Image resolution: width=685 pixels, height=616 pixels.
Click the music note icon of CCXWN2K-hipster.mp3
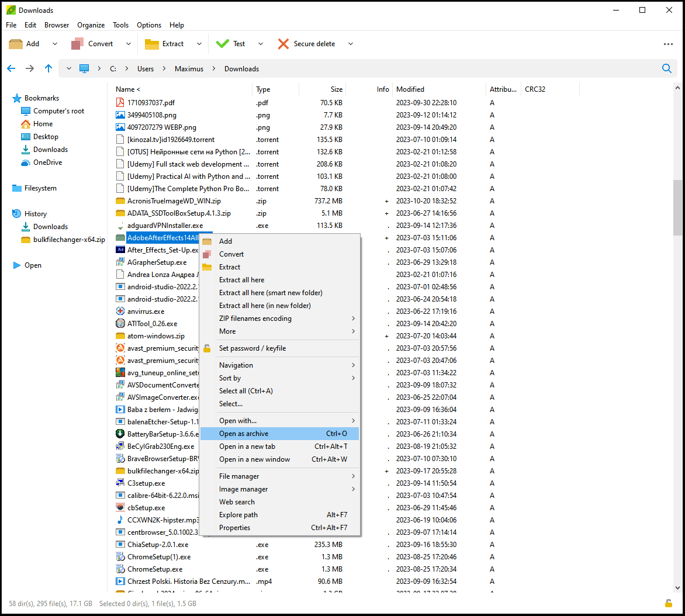click(120, 520)
